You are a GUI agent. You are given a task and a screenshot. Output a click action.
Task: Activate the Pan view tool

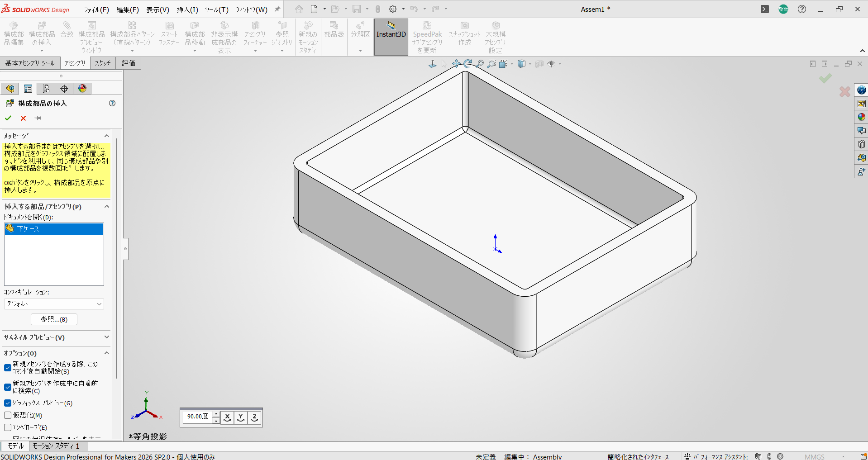pyautogui.click(x=456, y=64)
